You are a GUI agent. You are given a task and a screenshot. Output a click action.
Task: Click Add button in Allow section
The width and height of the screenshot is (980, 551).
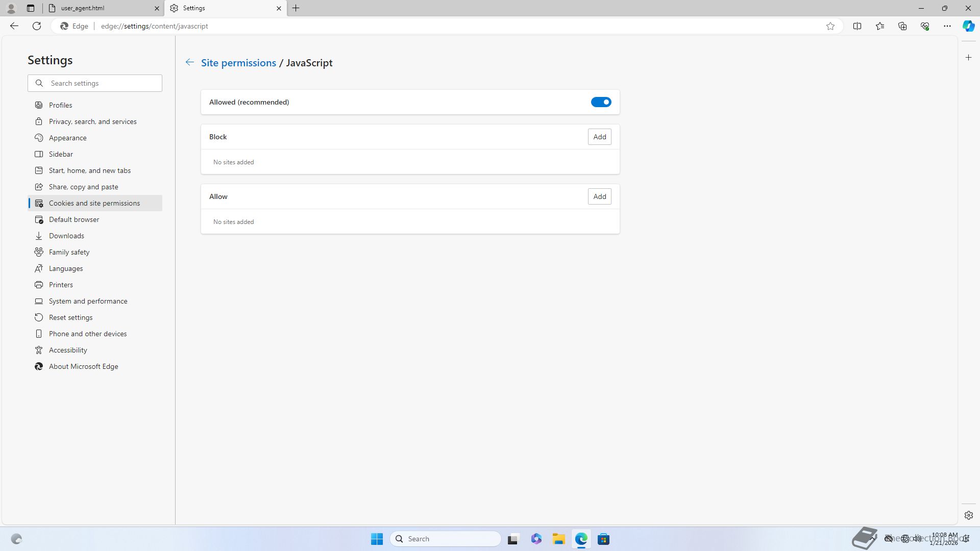click(599, 196)
